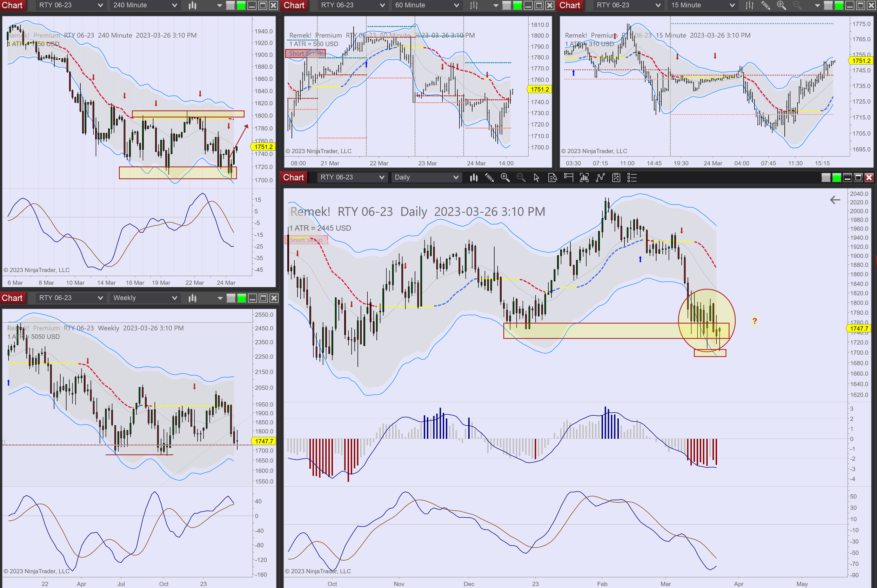Image resolution: width=877 pixels, height=588 pixels.
Task: Expand RTY 06-23 instrument dropdown on Weekly chart
Action: 71,298
